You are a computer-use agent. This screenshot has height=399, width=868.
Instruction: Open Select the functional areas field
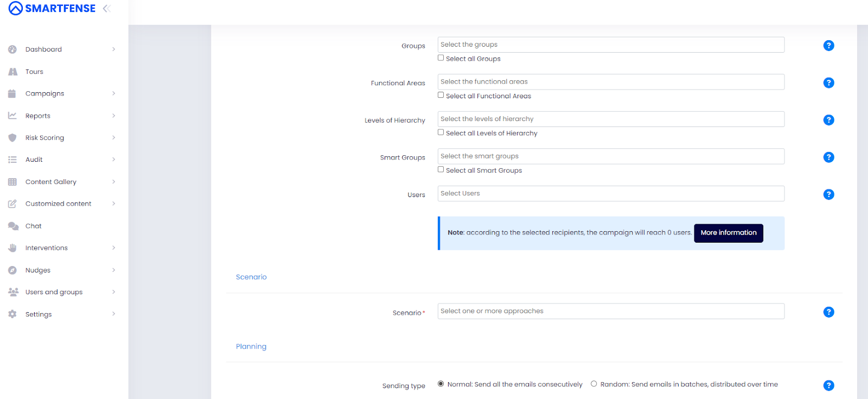611,82
